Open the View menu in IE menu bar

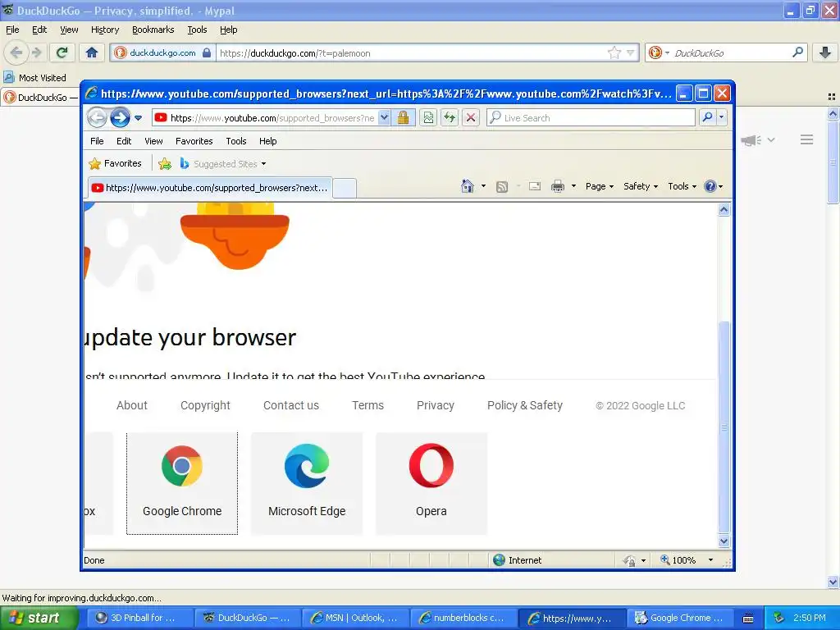(153, 141)
